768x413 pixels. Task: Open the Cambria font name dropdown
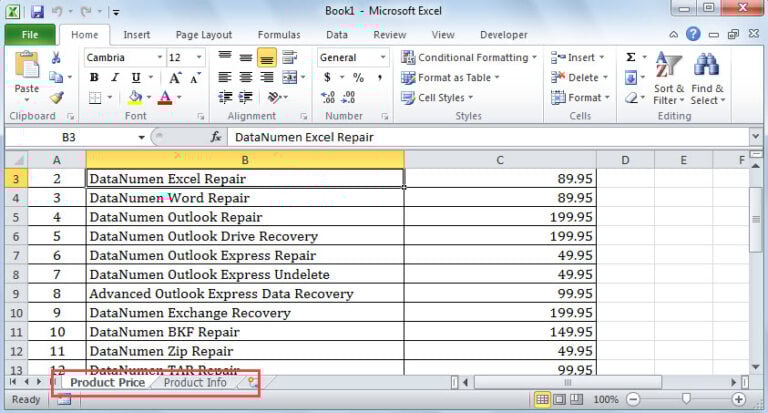(x=160, y=58)
